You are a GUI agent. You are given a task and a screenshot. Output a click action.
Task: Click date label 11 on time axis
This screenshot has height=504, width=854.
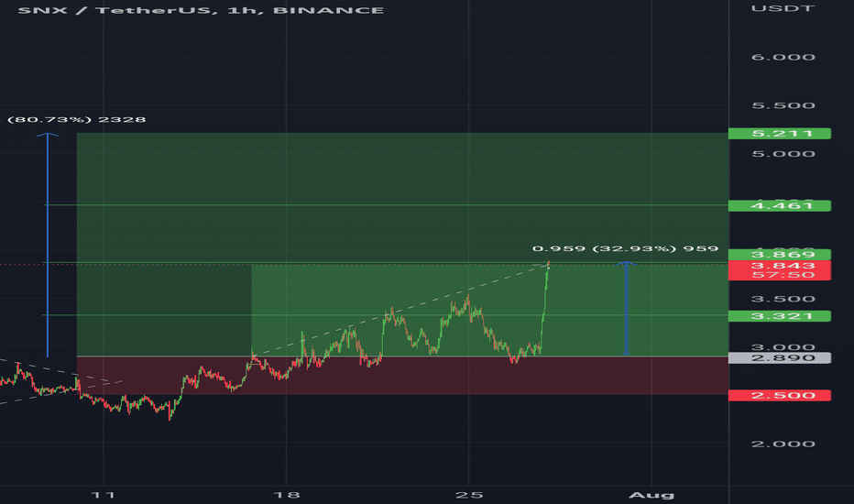103,495
